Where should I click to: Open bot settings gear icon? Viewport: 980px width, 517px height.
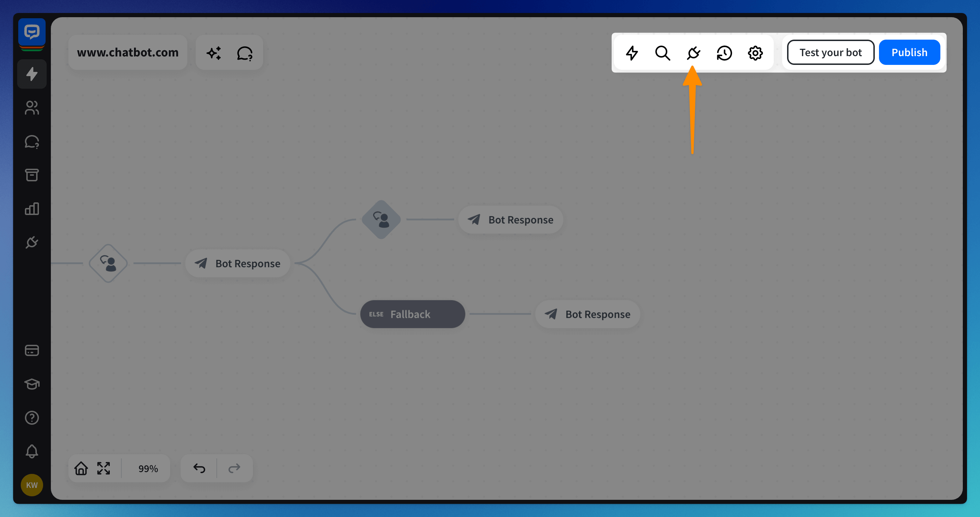click(755, 53)
